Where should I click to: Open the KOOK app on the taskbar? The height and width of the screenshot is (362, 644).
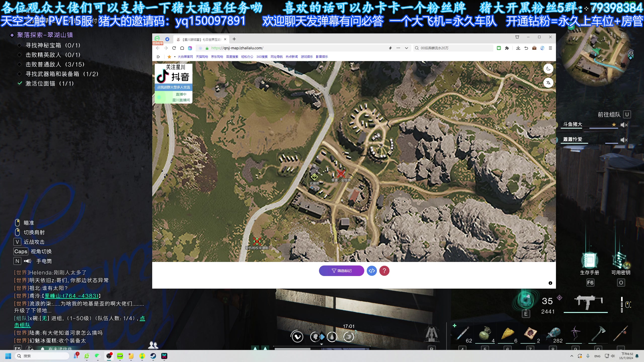coord(120,356)
